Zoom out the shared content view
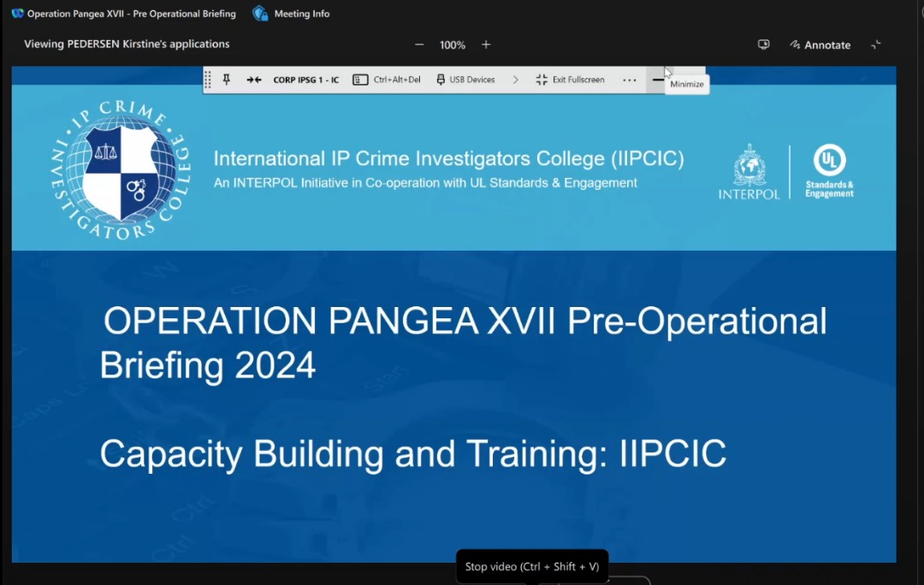The height and width of the screenshot is (585, 924). [x=419, y=44]
